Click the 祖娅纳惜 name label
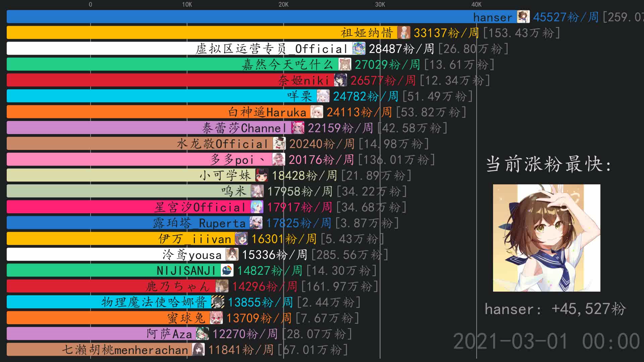 coord(367,33)
